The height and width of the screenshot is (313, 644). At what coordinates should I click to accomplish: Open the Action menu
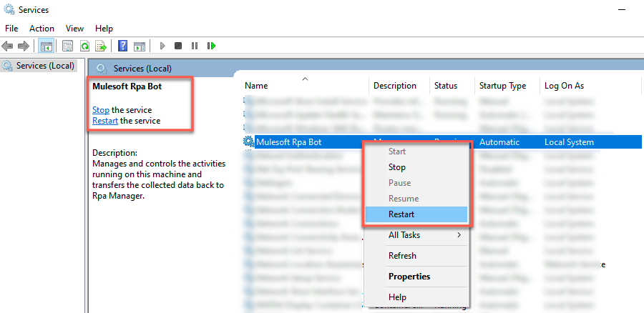click(x=42, y=29)
